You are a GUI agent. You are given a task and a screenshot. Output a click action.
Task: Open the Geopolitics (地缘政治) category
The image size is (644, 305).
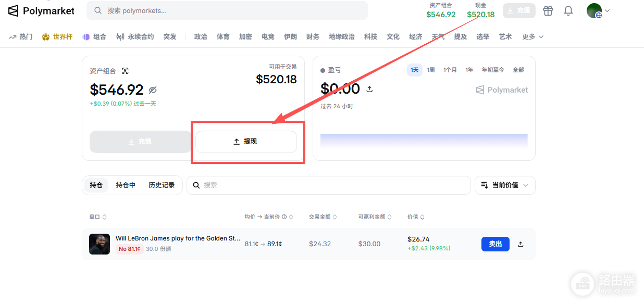click(x=341, y=36)
